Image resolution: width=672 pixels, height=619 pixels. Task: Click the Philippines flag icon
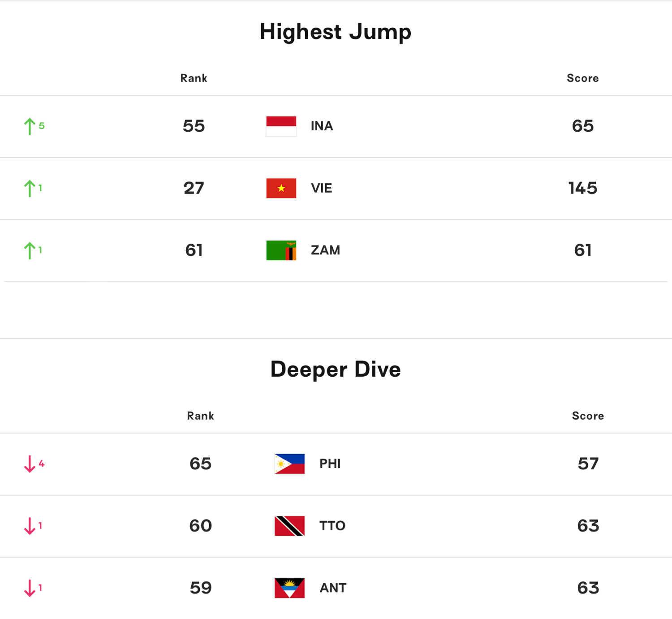coord(289,464)
